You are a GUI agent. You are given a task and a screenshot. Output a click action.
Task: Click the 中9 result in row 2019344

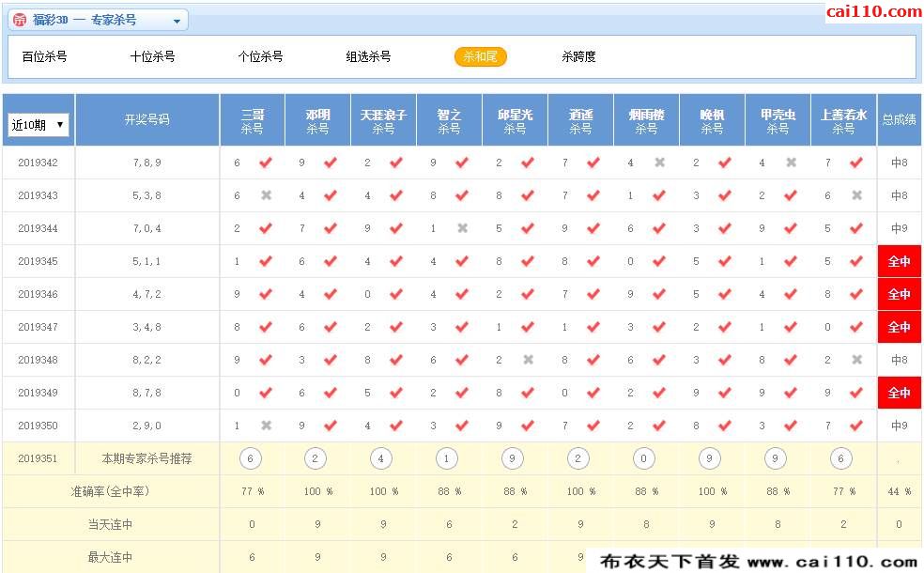(x=900, y=228)
